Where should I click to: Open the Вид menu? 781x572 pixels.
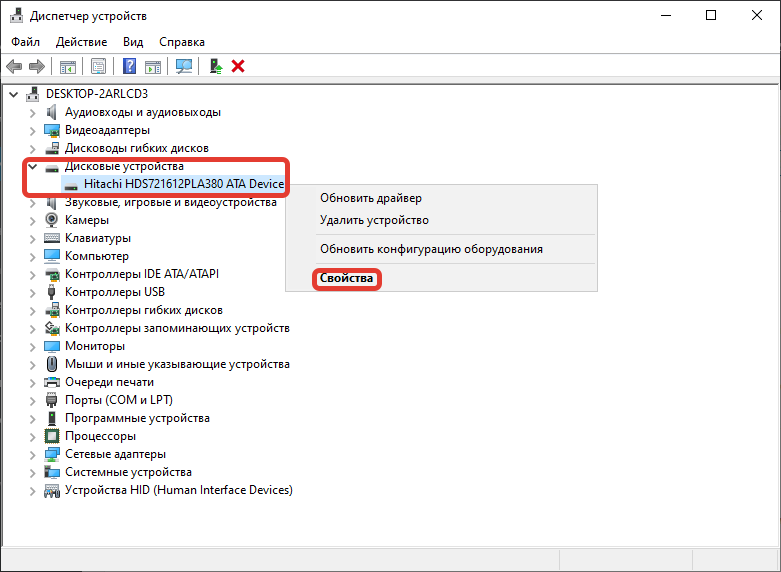[x=133, y=42]
